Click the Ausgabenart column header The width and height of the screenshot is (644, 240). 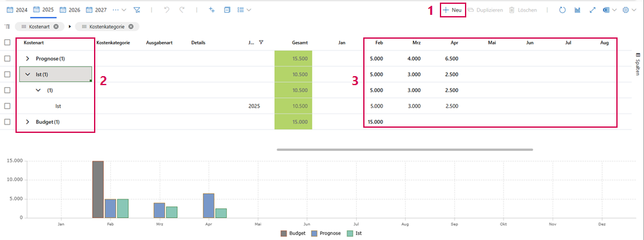(x=159, y=42)
